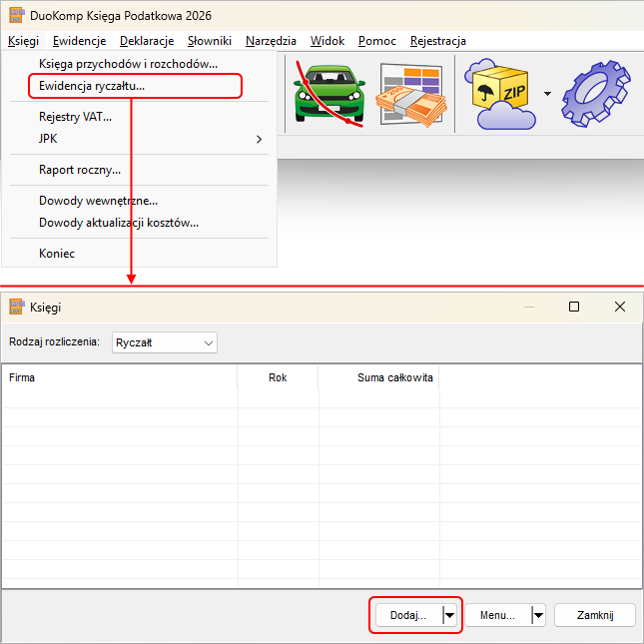Screen dimensions: 644x644
Task: Click the money and table toolbar icon
Action: [x=409, y=95]
